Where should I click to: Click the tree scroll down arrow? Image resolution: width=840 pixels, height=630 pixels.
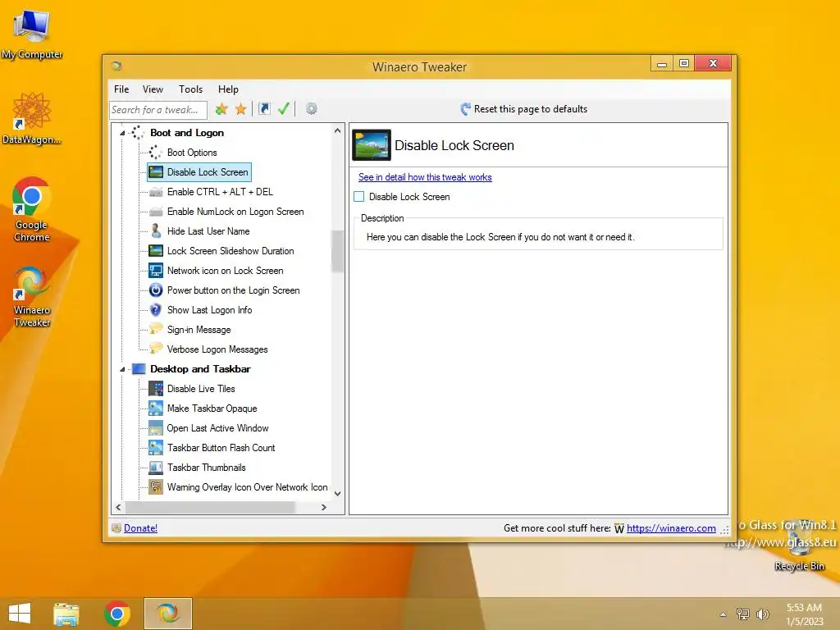pos(337,493)
